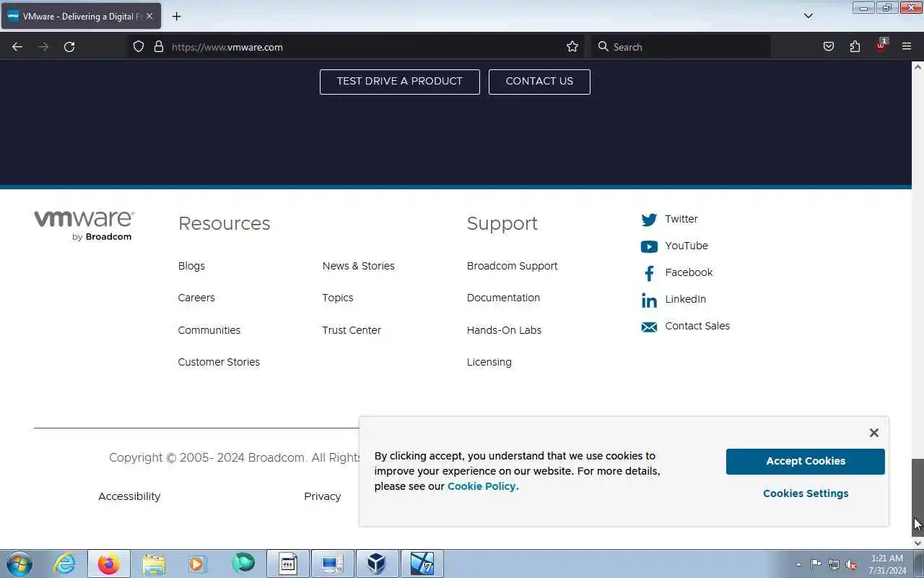Open the media player taskbar icon
Image resolution: width=924 pixels, height=578 pixels.
[x=198, y=564]
